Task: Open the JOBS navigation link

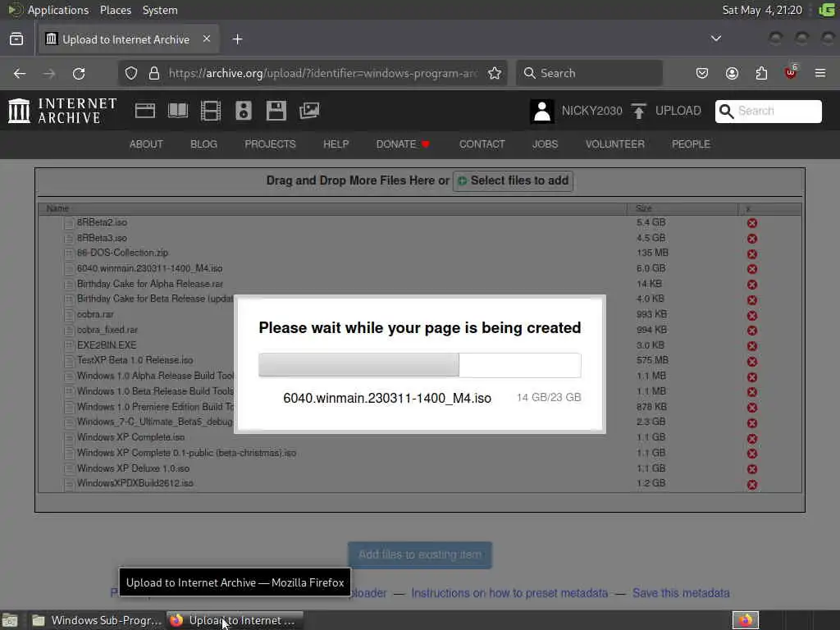Action: [545, 144]
